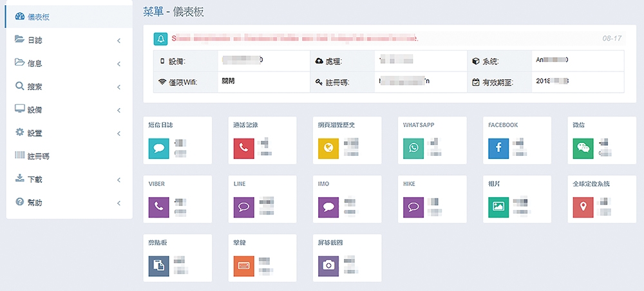Screen dimensions: 644x291
Task: Open the 剪貼板 clipboard icon
Action: (x=158, y=266)
